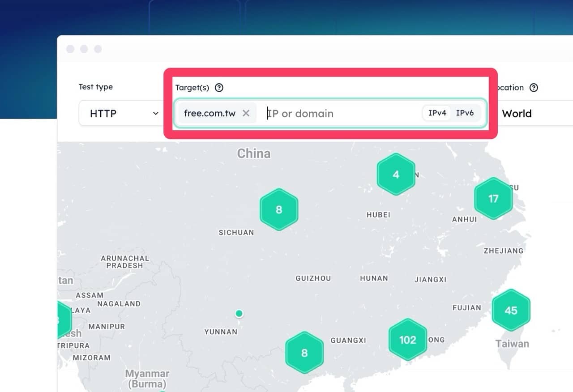Click the middle gray window dot
The image size is (573, 392).
pos(84,49)
